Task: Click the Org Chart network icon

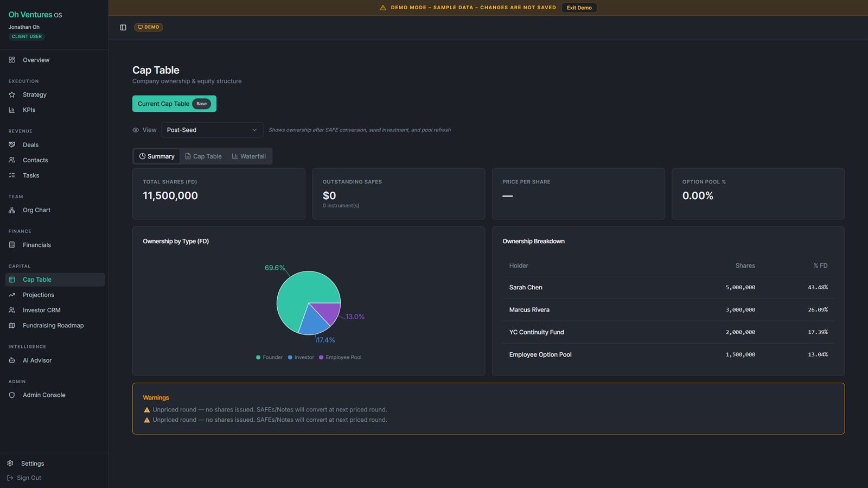Action: click(x=12, y=210)
